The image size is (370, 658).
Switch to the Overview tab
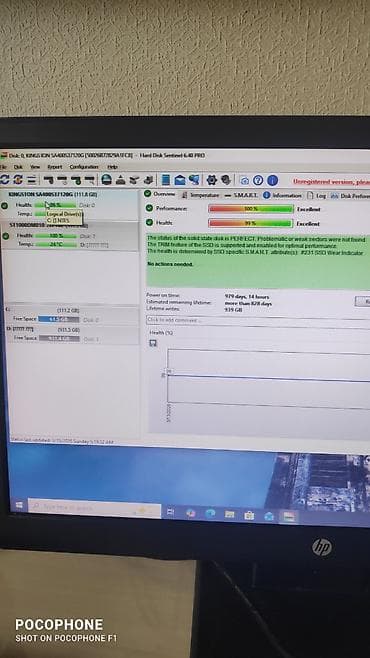point(159,194)
